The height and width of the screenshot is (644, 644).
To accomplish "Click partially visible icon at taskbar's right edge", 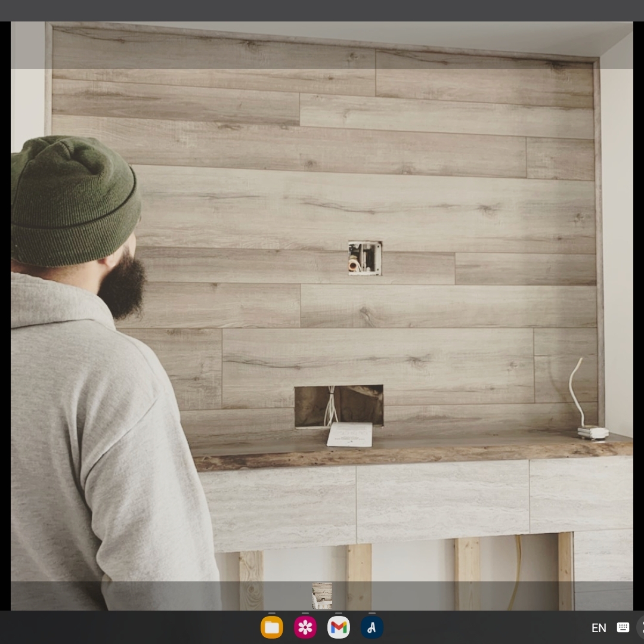I will coord(640,627).
